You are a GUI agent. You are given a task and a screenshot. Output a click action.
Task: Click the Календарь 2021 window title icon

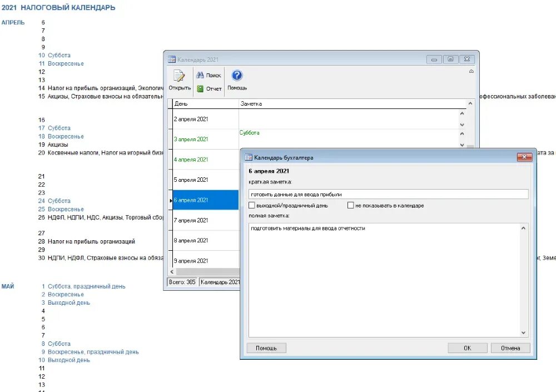[x=172, y=59]
